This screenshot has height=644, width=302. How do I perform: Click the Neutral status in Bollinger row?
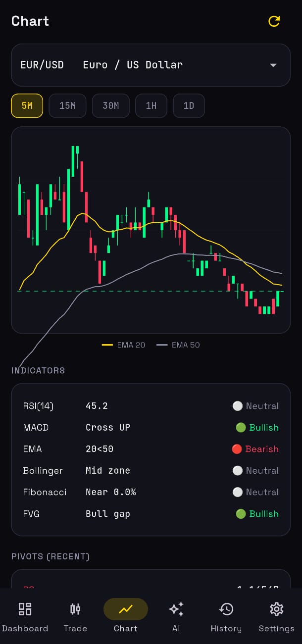(x=256, y=471)
